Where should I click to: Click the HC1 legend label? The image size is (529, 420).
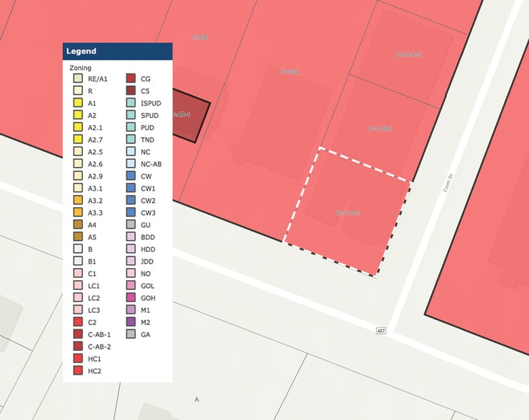tap(94, 359)
